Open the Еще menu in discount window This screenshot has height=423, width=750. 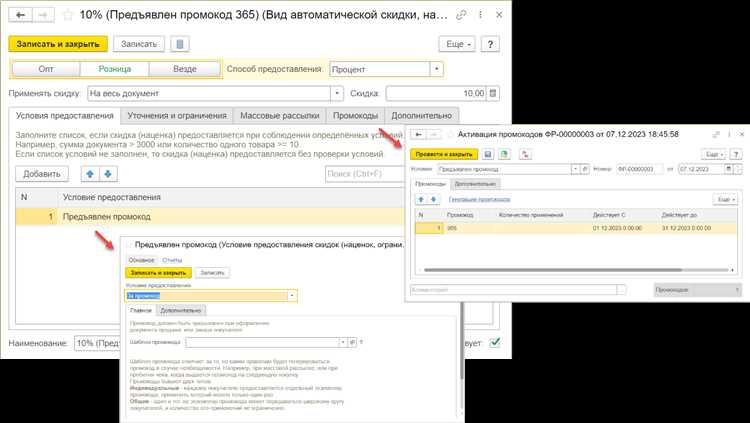click(x=457, y=44)
